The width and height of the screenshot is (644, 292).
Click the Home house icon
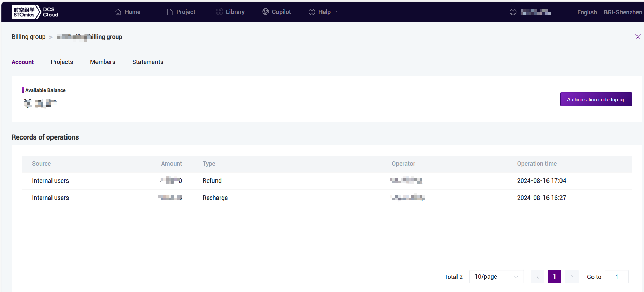pyautogui.click(x=118, y=12)
